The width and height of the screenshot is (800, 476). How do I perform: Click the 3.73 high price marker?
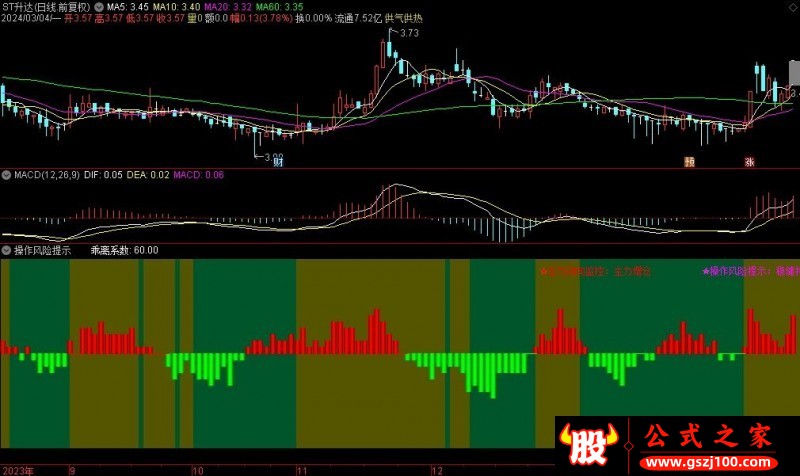(409, 33)
